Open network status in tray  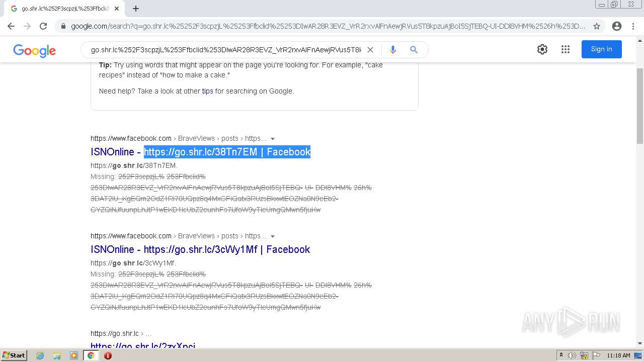(584, 355)
